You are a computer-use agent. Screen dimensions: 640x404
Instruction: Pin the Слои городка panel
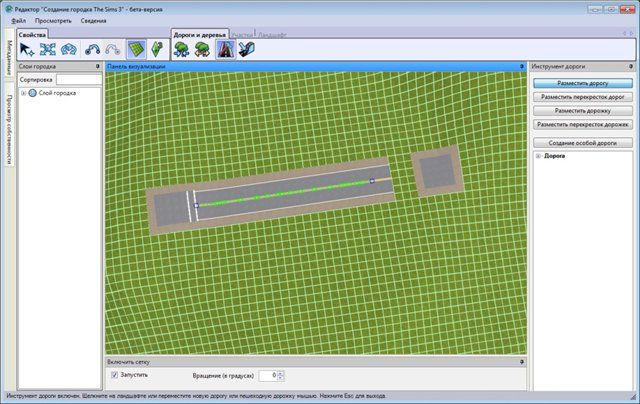point(98,66)
